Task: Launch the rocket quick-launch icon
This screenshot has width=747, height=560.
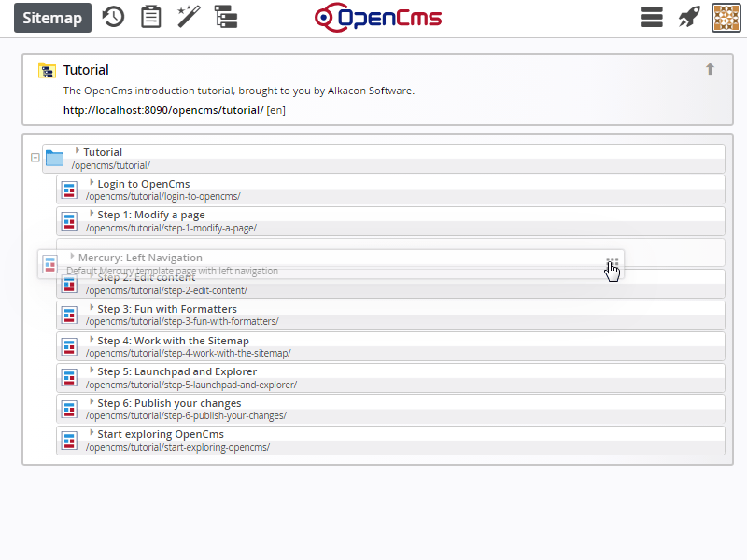Action: point(689,17)
